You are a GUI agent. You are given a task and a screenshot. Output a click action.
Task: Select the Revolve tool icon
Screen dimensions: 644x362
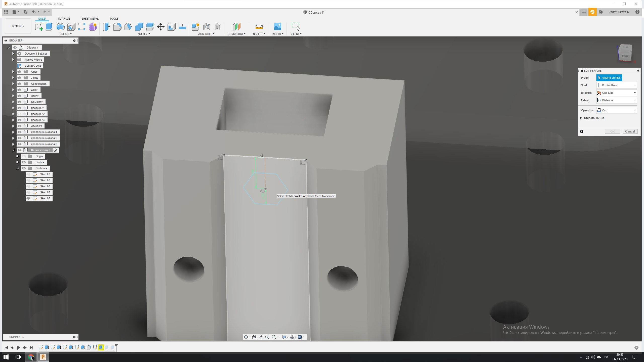[x=60, y=26]
